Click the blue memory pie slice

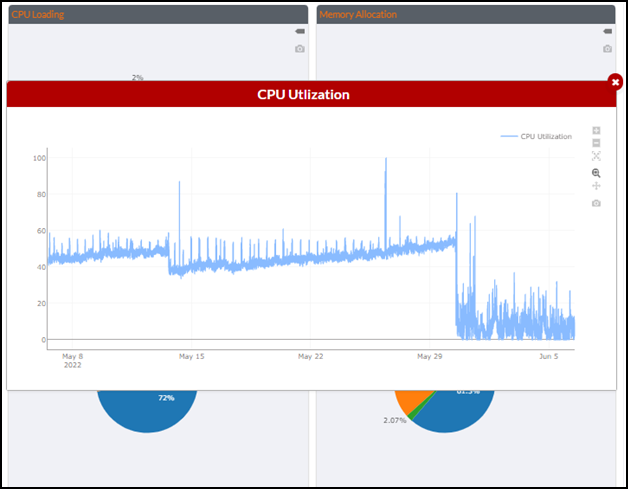[457, 413]
